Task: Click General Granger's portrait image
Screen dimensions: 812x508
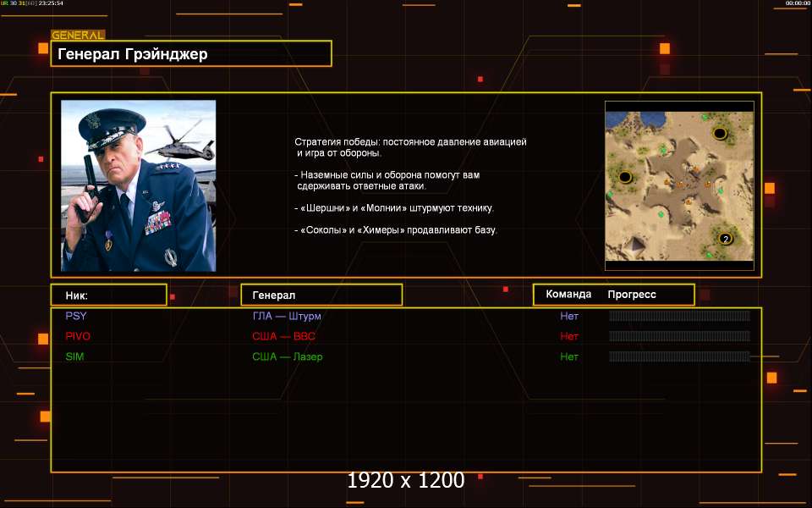Action: (138, 185)
